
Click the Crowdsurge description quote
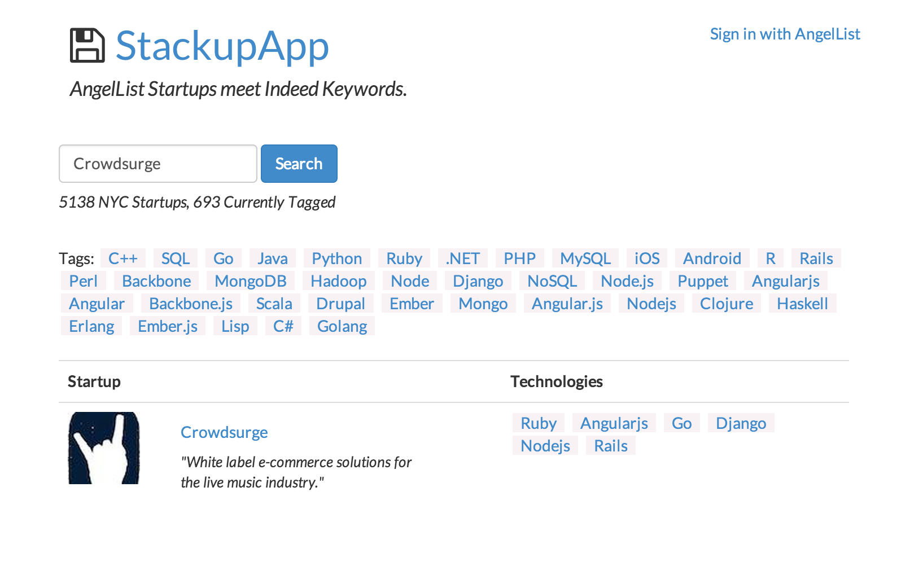pyautogui.click(x=296, y=472)
